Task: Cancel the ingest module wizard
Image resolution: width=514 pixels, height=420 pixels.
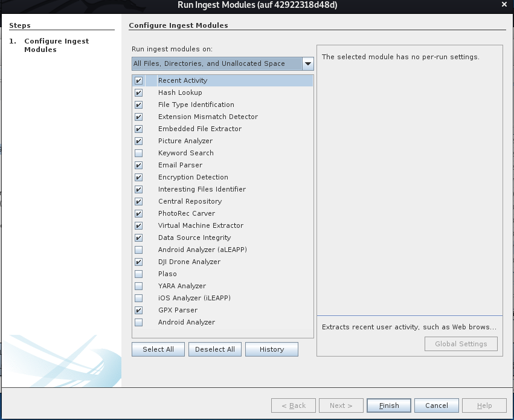Action: click(436, 405)
